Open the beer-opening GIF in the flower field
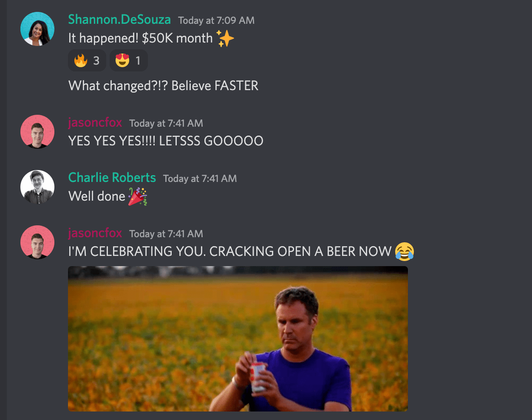This screenshot has height=420, width=532. (238, 339)
